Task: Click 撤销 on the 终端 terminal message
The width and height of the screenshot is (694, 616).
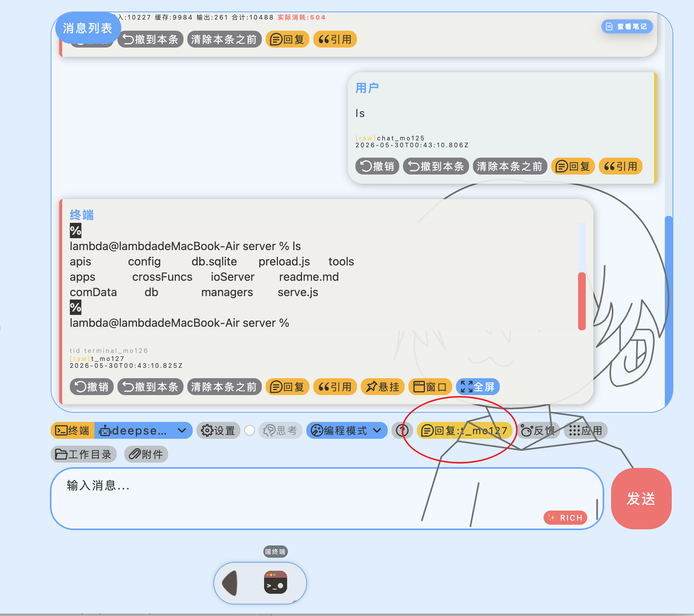Action: pos(92,387)
